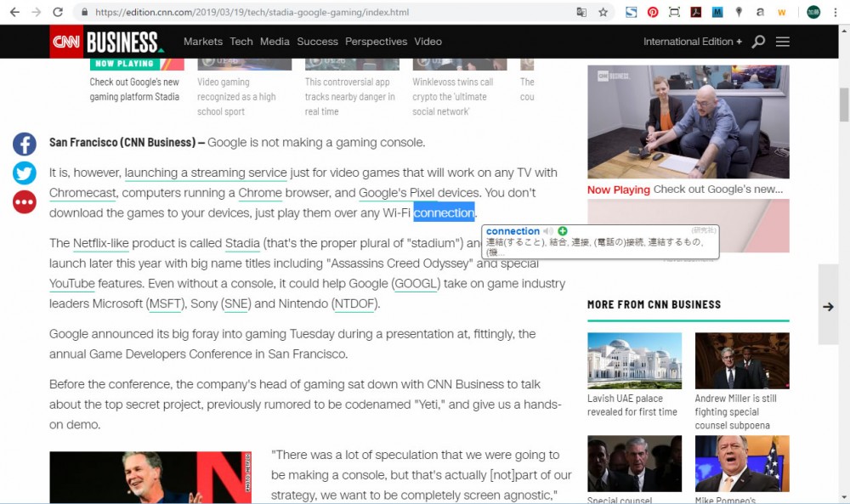Viewport: 850px width, 504px height.
Task: Open the Special counsel story thumbnail
Action: click(634, 463)
